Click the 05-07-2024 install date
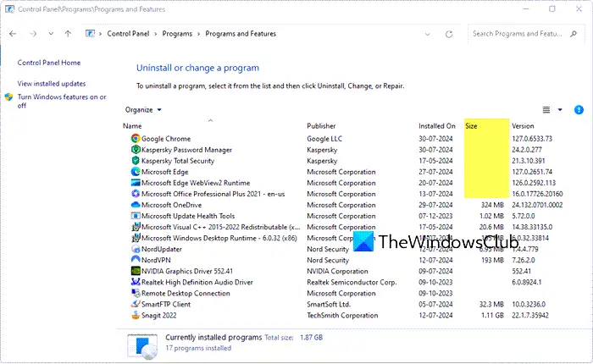Screen dimensions: 593x364 click(x=435, y=304)
